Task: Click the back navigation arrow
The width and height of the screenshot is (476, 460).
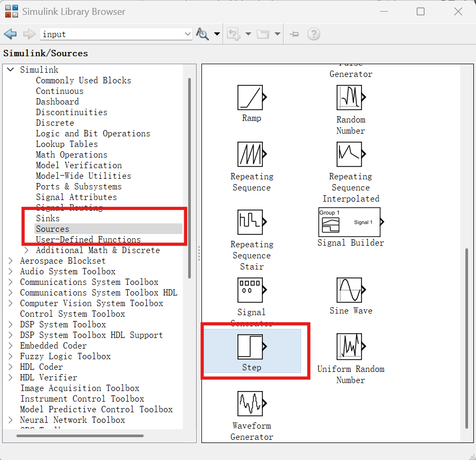Action: (10, 33)
